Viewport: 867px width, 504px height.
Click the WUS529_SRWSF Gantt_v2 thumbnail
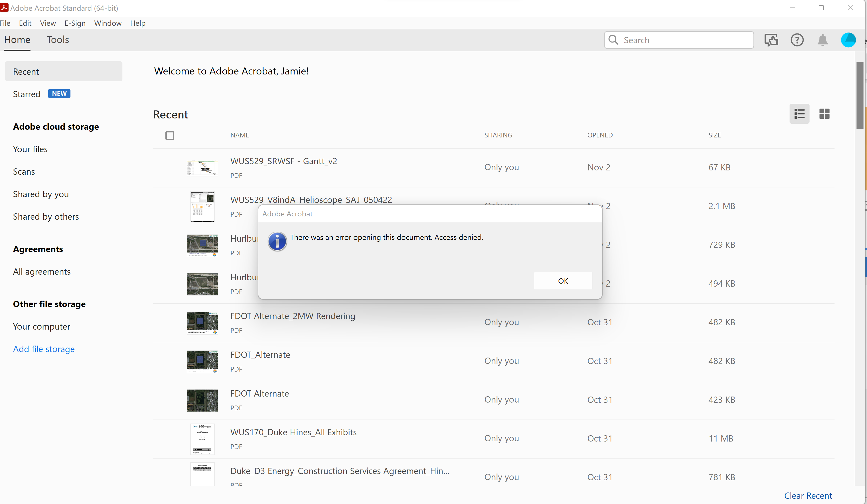click(x=202, y=168)
